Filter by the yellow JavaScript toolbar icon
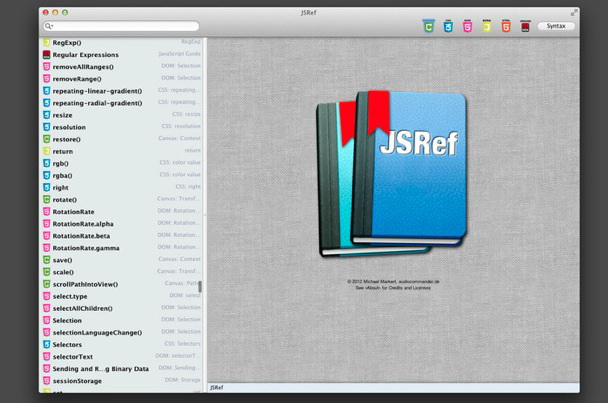608x403 pixels. pyautogui.click(x=487, y=26)
